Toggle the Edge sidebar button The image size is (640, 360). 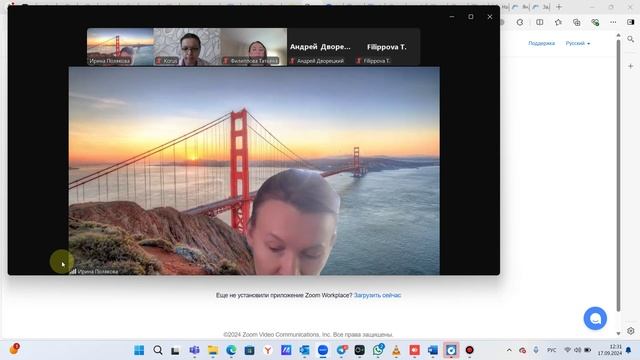point(631,22)
